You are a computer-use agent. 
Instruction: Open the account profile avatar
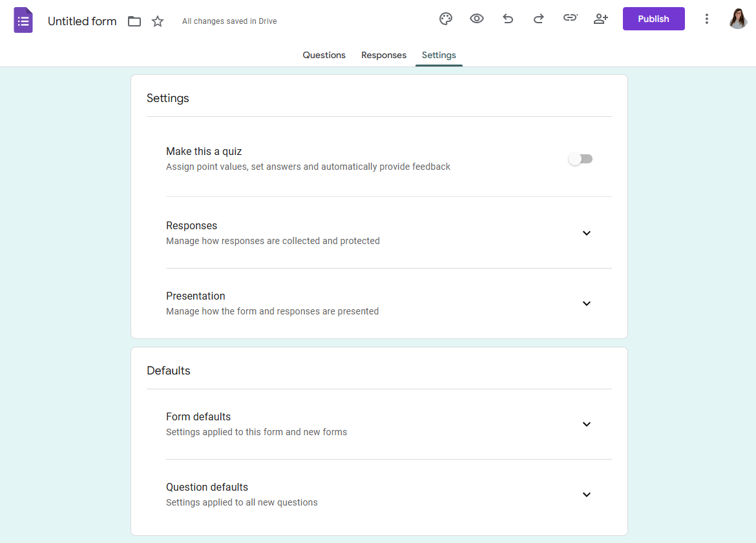(x=738, y=19)
